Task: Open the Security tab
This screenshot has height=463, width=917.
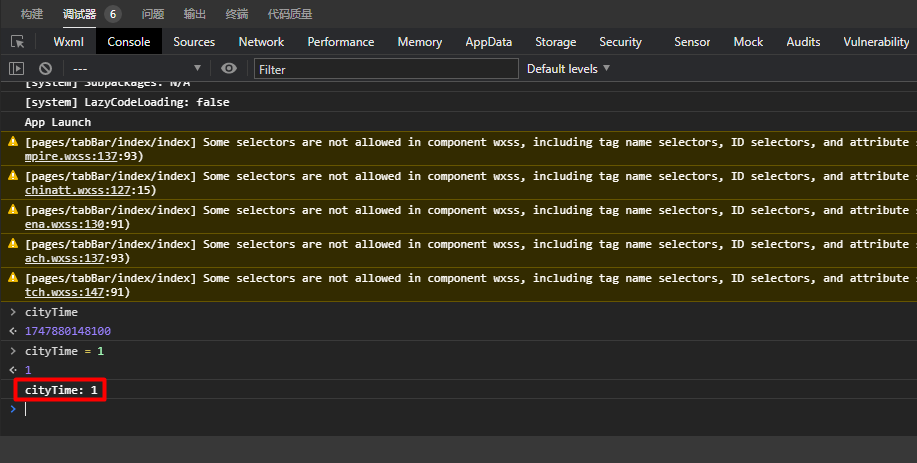Action: (620, 42)
